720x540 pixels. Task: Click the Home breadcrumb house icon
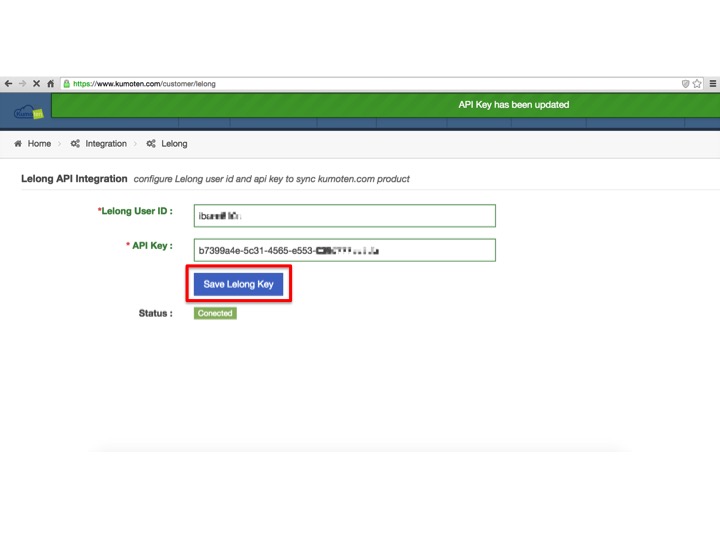(18, 144)
